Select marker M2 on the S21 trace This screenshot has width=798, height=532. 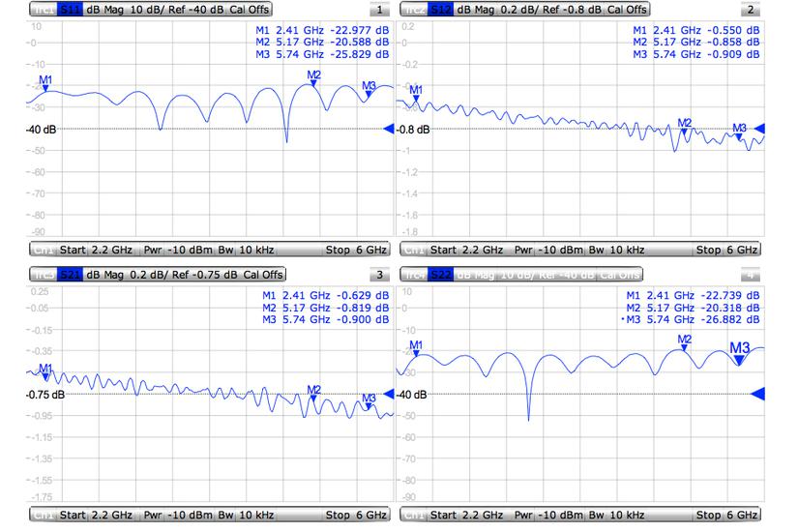(313, 393)
